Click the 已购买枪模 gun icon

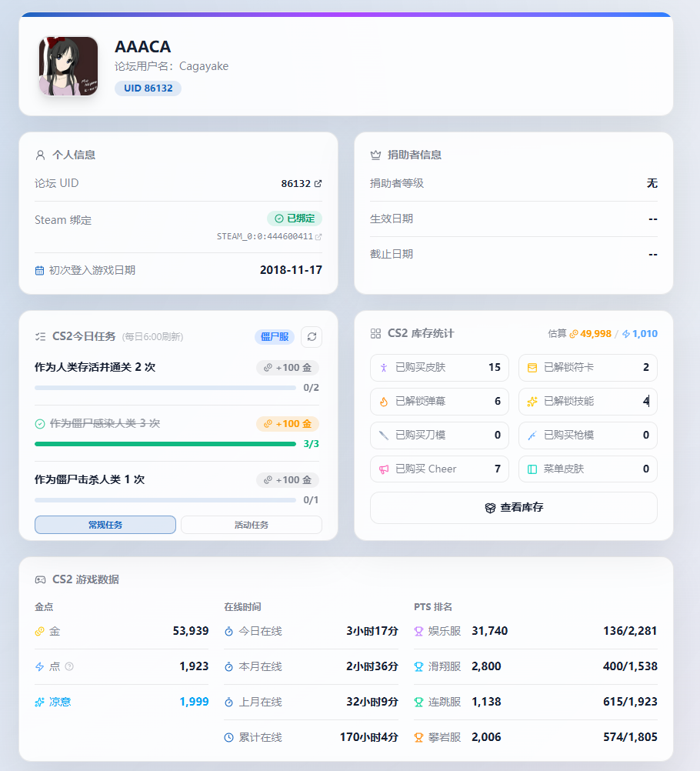pyautogui.click(x=532, y=436)
